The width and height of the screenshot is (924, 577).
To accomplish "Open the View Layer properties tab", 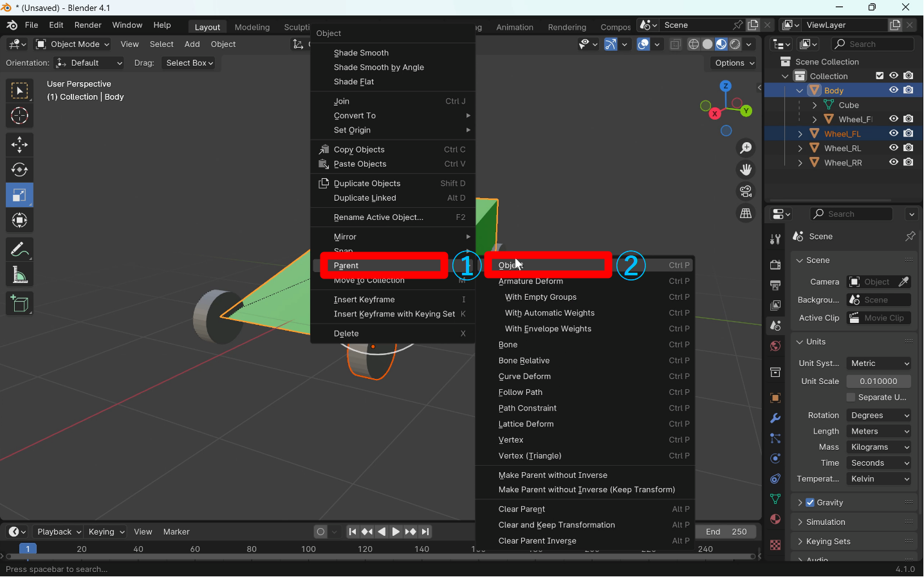I will tap(775, 306).
